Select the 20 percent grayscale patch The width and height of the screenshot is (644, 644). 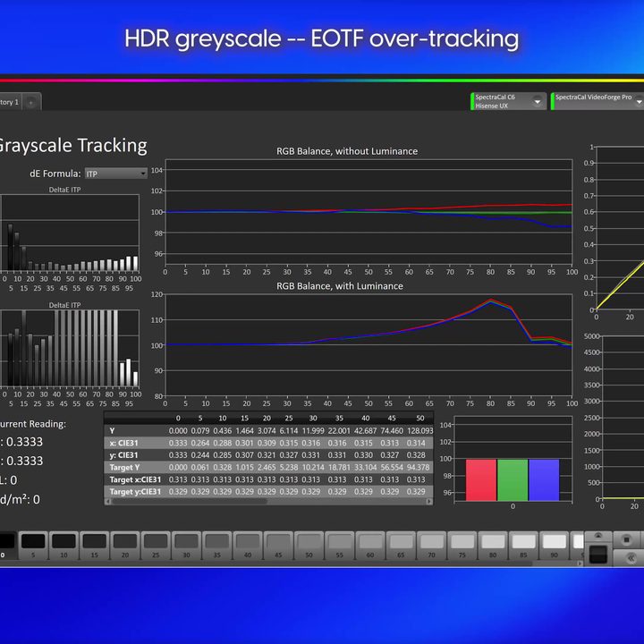click(125, 545)
